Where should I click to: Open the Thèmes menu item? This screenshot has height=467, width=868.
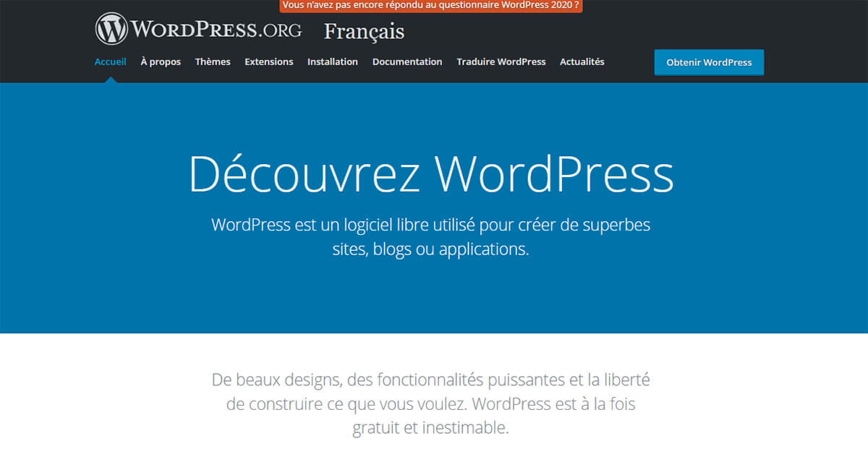pos(213,62)
